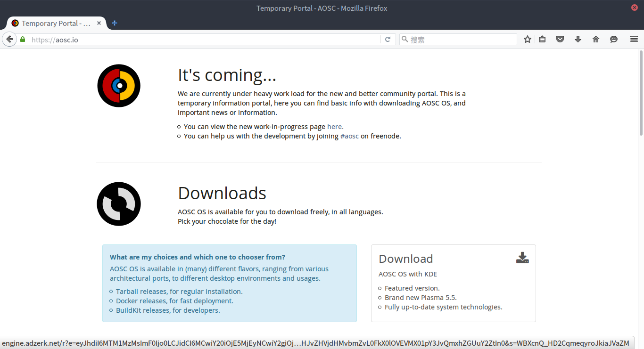Image resolution: width=644 pixels, height=349 pixels.
Task: Click 'Pick your chocolate for the day!' text
Action: point(227,221)
